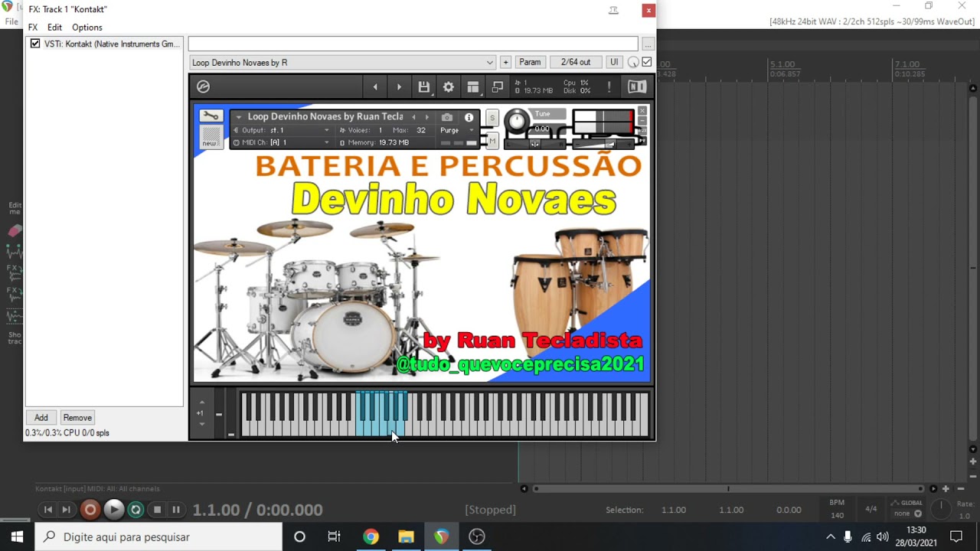This screenshot has height=551, width=980.
Task: Click the Windows search box
Action: tap(159, 537)
